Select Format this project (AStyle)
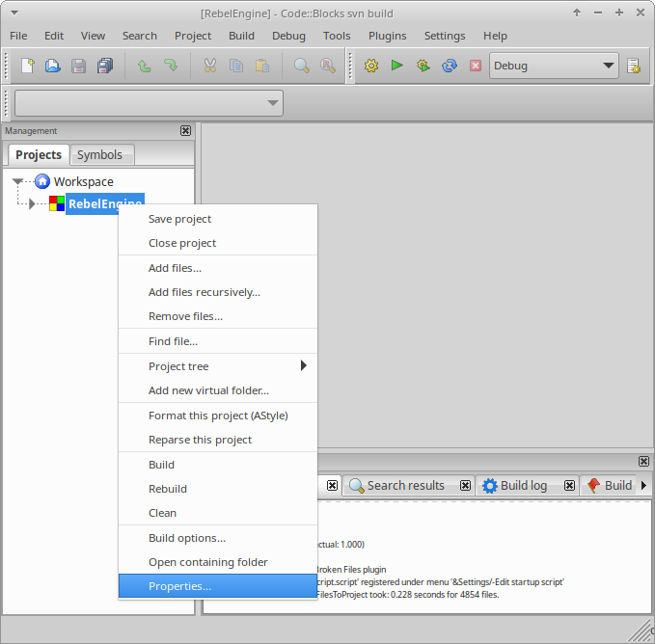Image resolution: width=655 pixels, height=644 pixels. tap(218, 416)
